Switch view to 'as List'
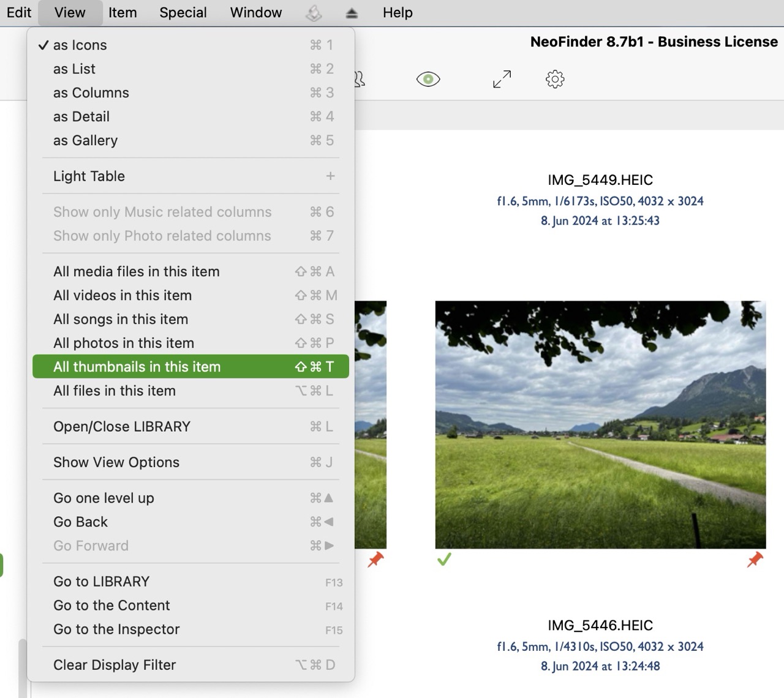 (x=74, y=69)
